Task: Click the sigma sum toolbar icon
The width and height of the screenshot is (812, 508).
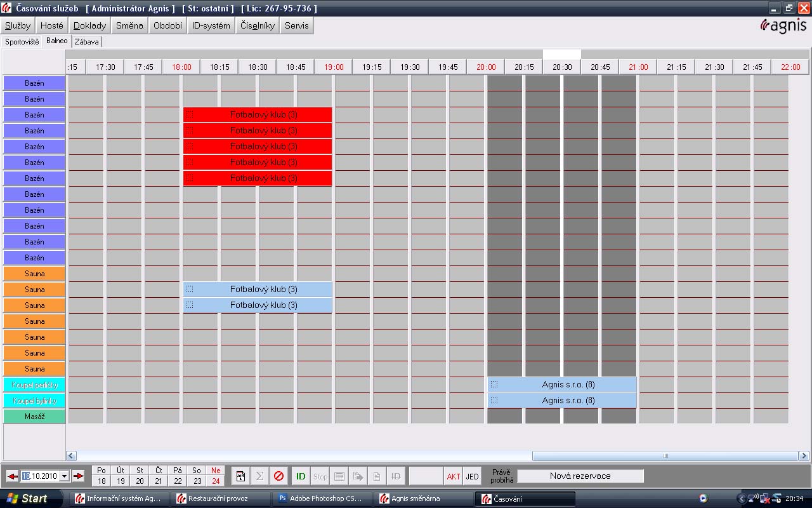Action: (259, 476)
